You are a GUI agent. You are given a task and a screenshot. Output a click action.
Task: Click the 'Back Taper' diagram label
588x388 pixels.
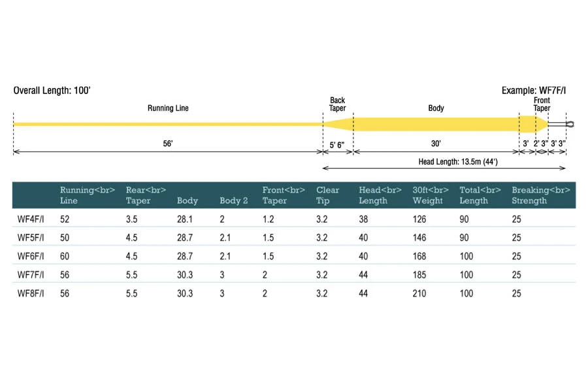pos(338,105)
